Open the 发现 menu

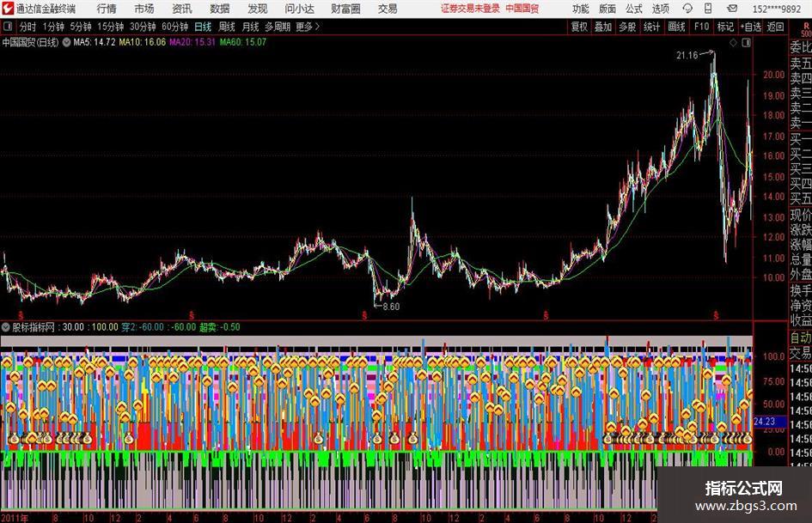(258, 9)
